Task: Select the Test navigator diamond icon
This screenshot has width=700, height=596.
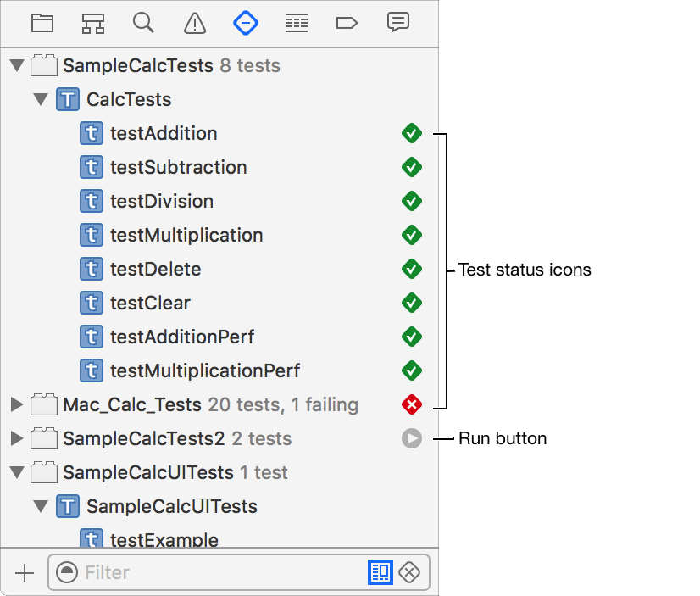Action: tap(246, 23)
